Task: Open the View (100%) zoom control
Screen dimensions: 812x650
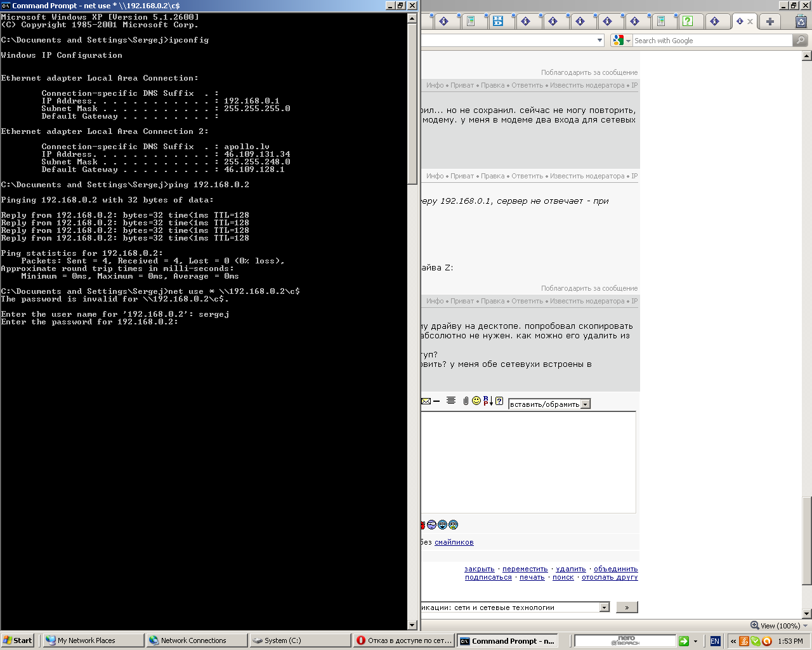Action: (775, 626)
